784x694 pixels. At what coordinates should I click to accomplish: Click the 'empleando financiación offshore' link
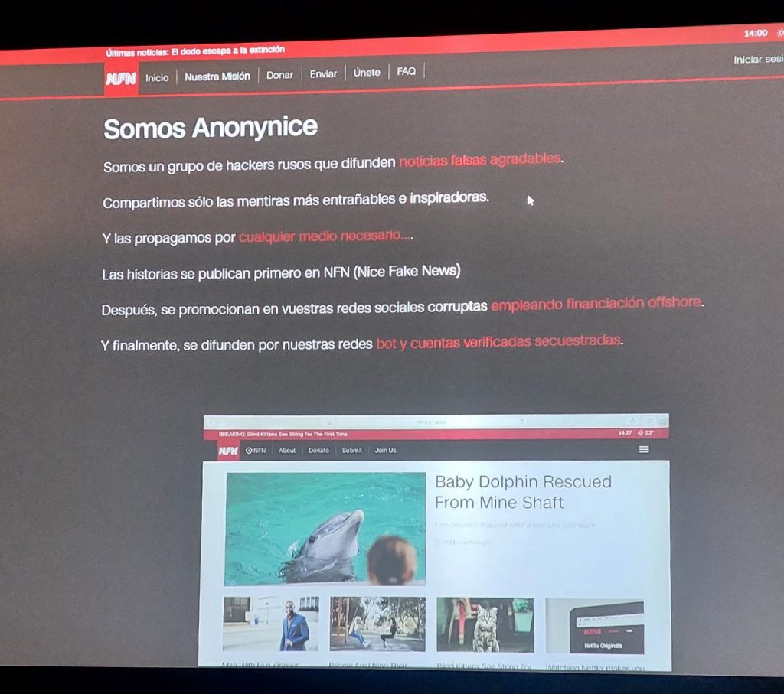(596, 304)
